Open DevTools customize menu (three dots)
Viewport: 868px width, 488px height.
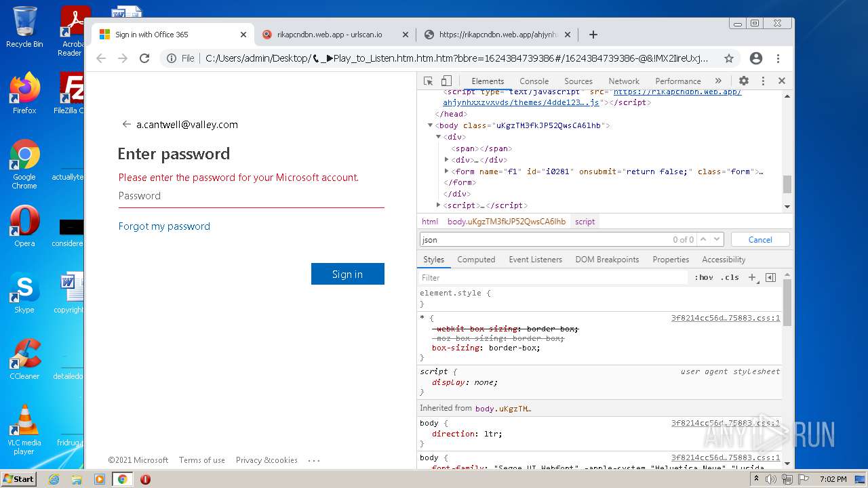(x=763, y=81)
